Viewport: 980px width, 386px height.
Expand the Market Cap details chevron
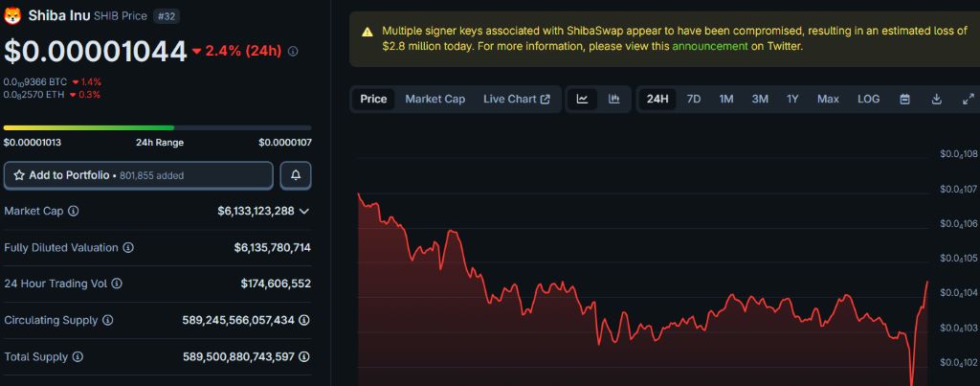(x=304, y=211)
